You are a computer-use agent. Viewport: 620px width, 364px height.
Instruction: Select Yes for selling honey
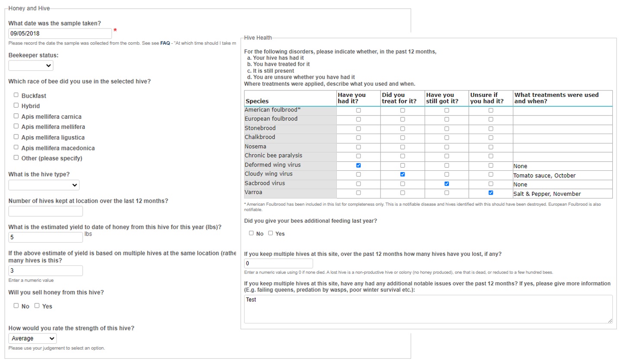coord(37,306)
